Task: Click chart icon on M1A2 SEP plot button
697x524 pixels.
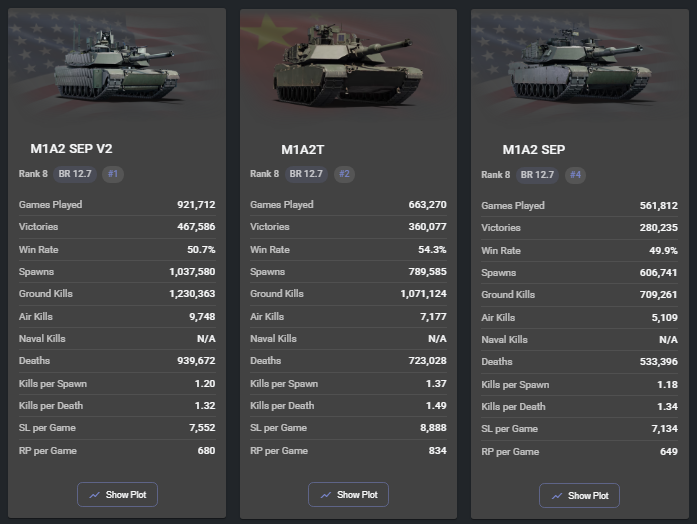Action: pos(557,495)
